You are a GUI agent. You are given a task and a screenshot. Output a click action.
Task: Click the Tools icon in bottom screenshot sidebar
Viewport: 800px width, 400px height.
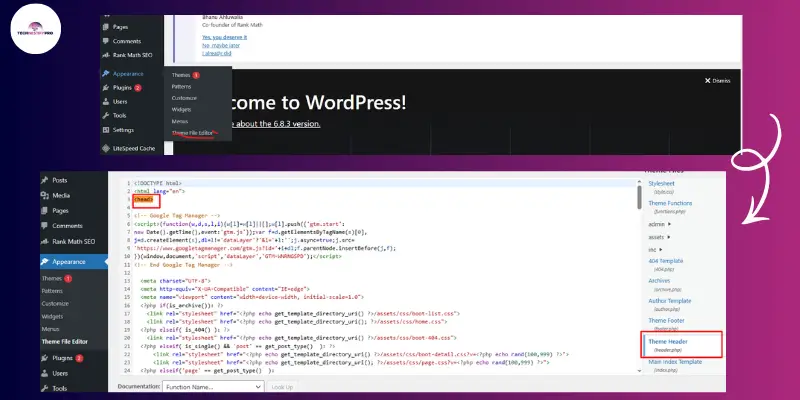[x=45, y=388]
